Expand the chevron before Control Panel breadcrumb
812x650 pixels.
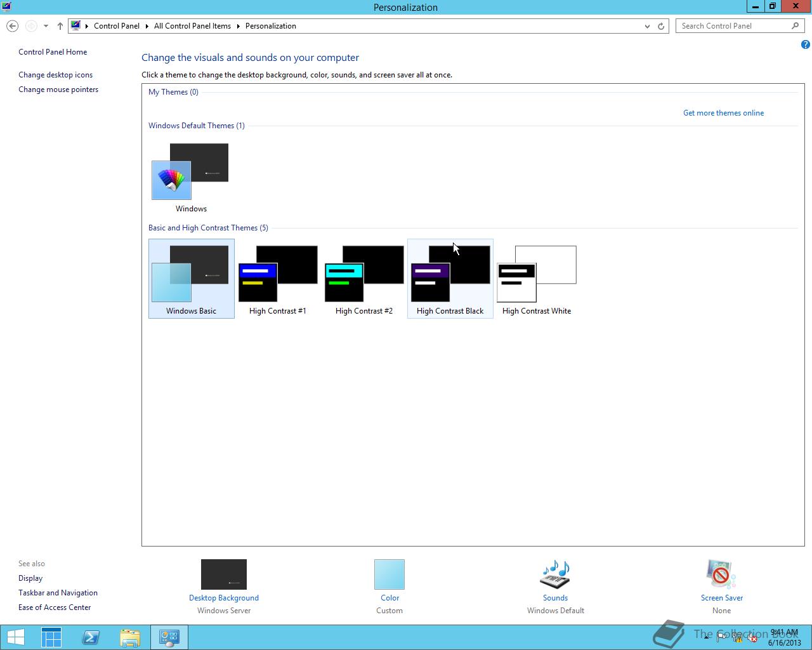(x=87, y=26)
